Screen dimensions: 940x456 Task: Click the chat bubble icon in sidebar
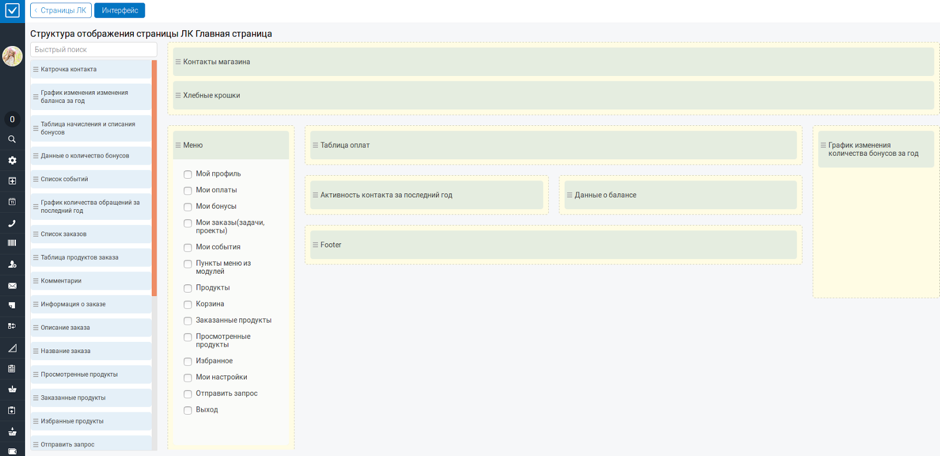[x=12, y=306]
